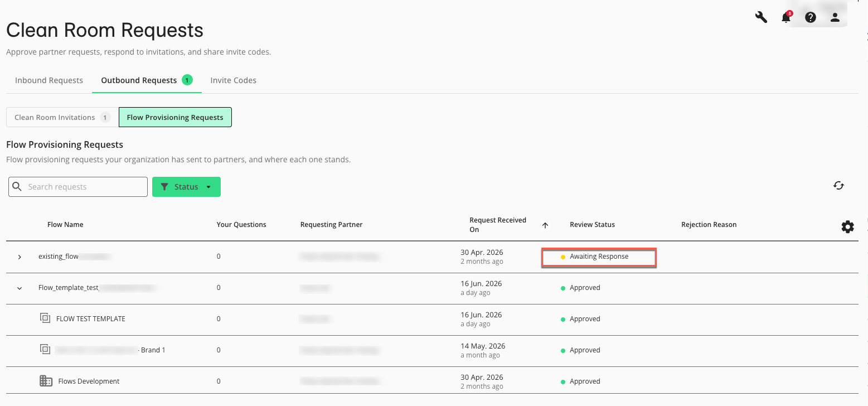Image resolution: width=868 pixels, height=406 pixels.
Task: Open table column settings gear
Action: point(847,226)
